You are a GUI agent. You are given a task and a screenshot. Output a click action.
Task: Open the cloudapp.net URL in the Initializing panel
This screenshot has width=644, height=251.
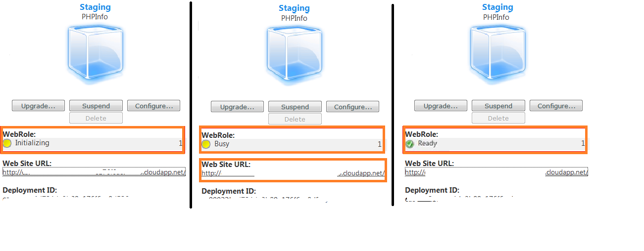click(x=94, y=172)
